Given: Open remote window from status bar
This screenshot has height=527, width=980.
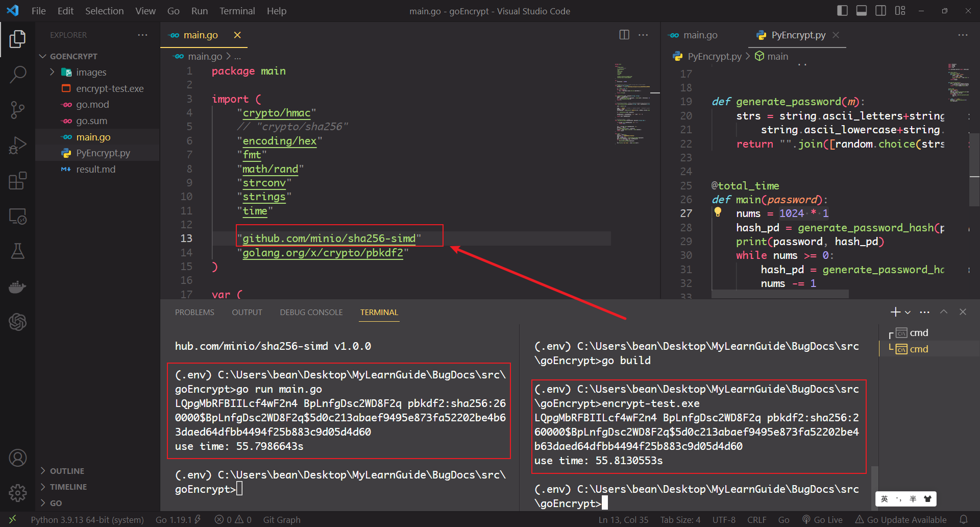Looking at the screenshot, I should click(x=12, y=519).
